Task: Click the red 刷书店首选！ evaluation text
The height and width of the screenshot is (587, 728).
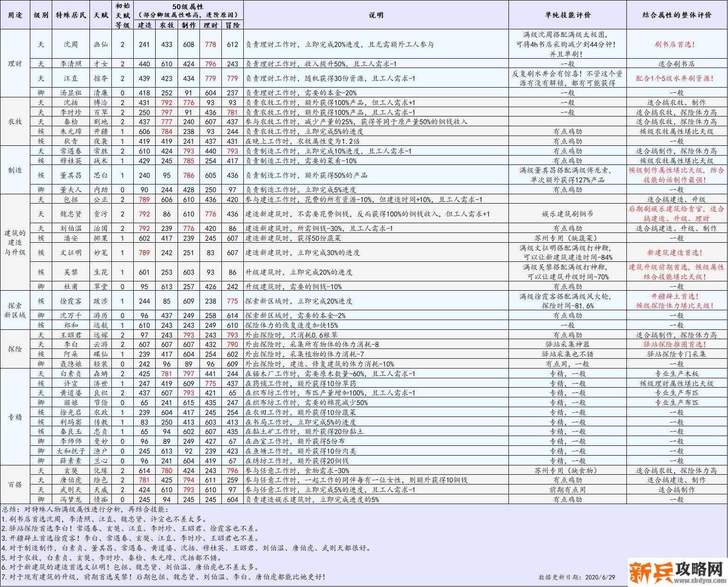Action: (x=677, y=44)
